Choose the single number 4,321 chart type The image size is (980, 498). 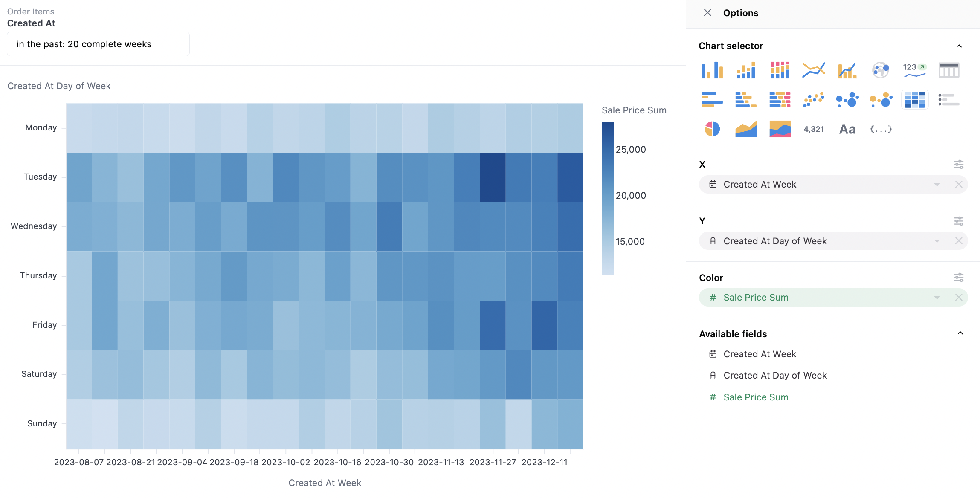[x=813, y=129]
